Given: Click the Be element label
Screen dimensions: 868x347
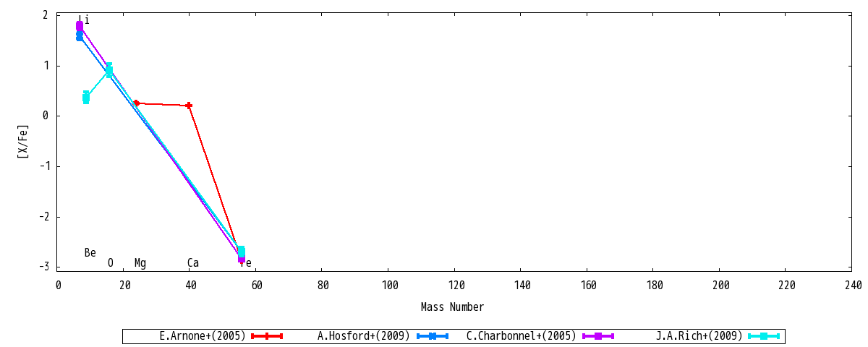Looking at the screenshot, I should [x=90, y=253].
